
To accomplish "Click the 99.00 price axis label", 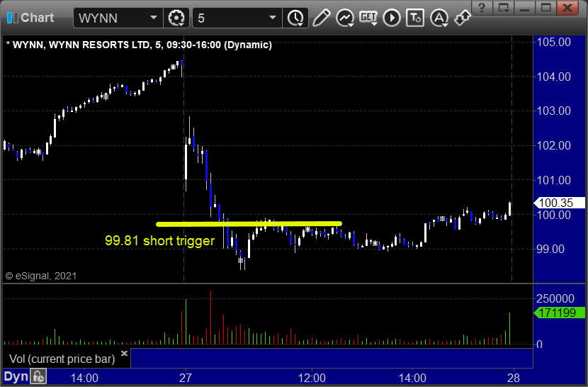I will click(550, 249).
